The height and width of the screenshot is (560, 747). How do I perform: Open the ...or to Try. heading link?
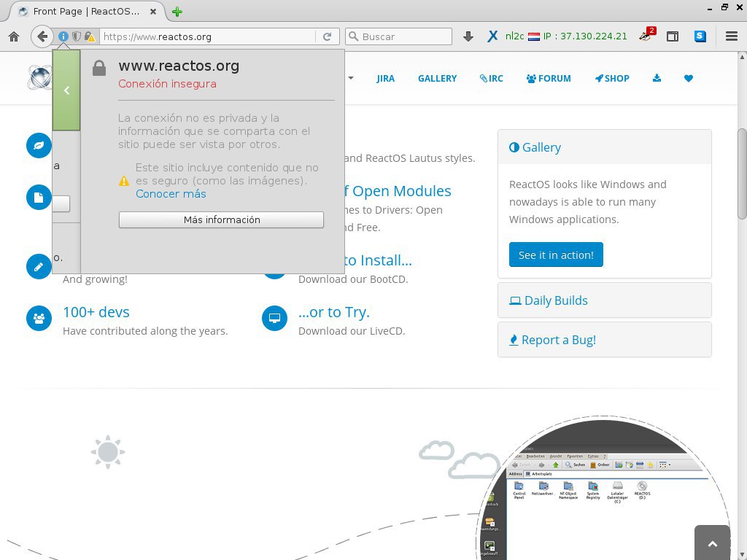click(334, 312)
